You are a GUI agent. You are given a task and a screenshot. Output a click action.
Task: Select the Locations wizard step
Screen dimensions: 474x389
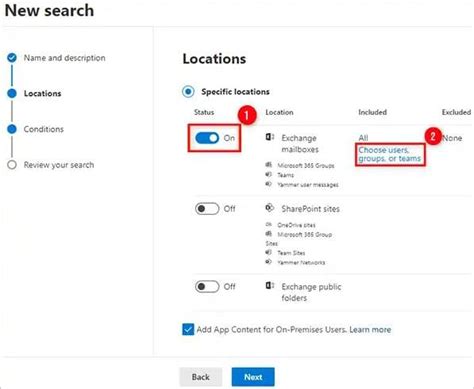(x=42, y=93)
